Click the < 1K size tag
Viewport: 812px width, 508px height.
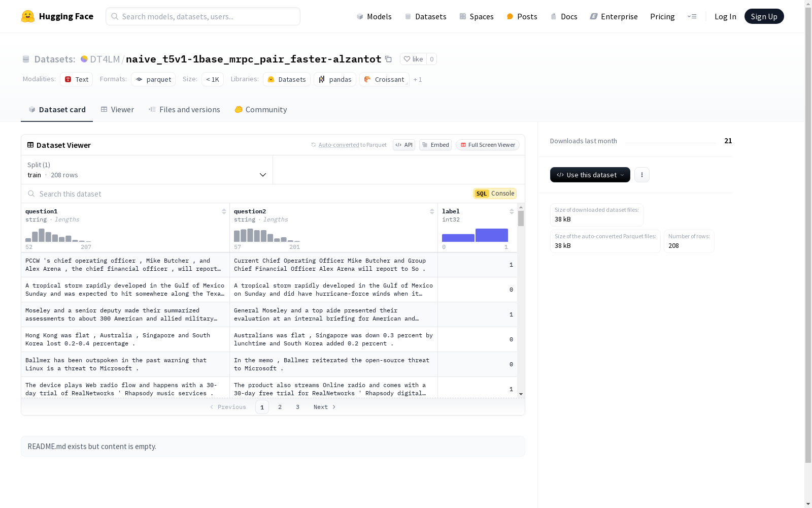[213, 79]
